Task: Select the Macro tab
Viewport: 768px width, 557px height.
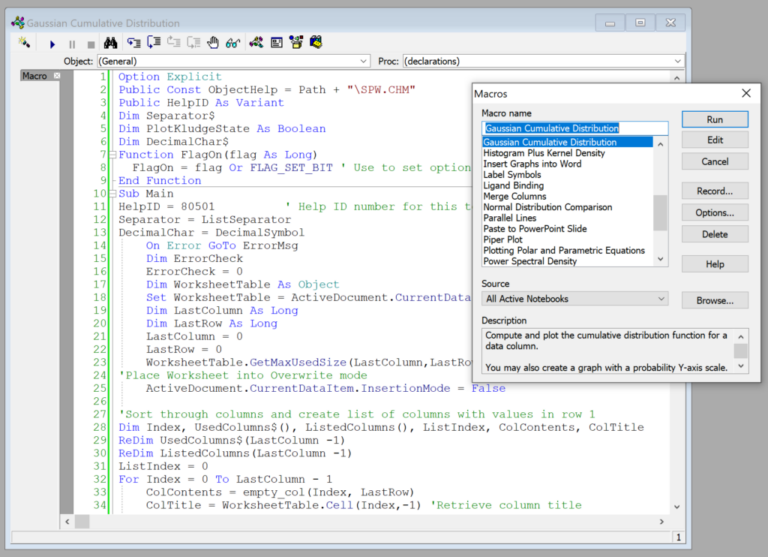Action: click(34, 76)
